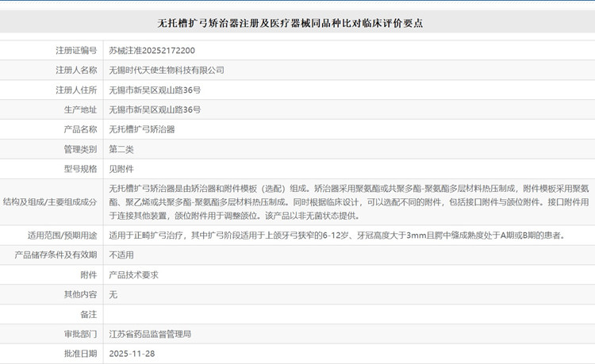
Task: Click the 型号规格 value 见附件
Action: pyautogui.click(x=121, y=168)
